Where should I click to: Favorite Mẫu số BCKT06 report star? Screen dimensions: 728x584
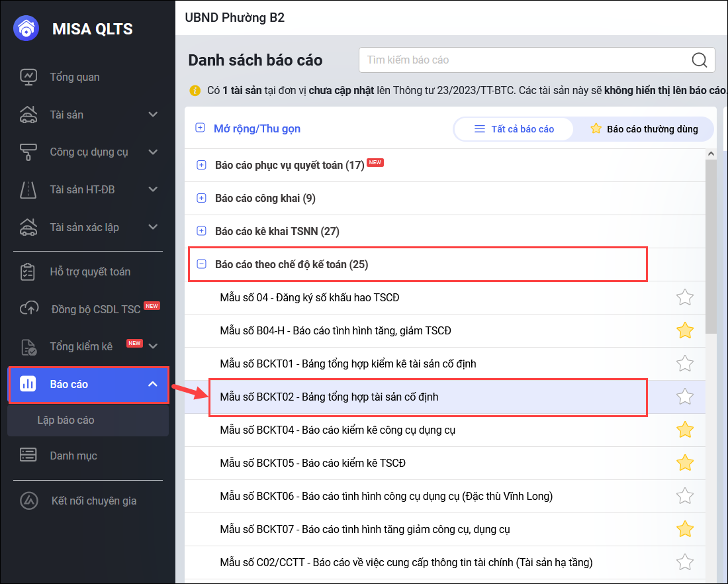coord(685,496)
